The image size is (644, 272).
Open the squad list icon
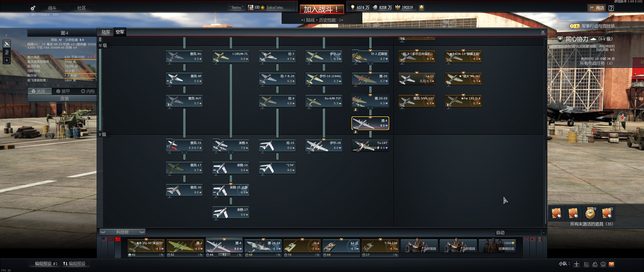click(586, 264)
